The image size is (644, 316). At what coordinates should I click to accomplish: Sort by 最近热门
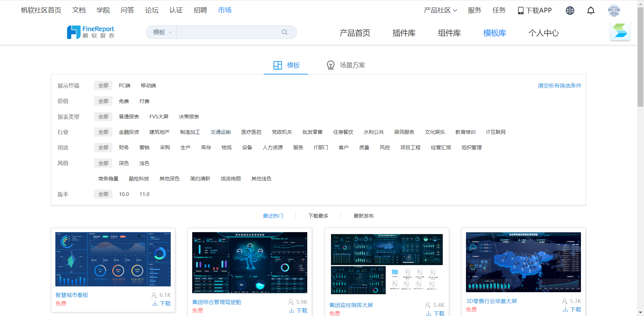[x=273, y=216]
